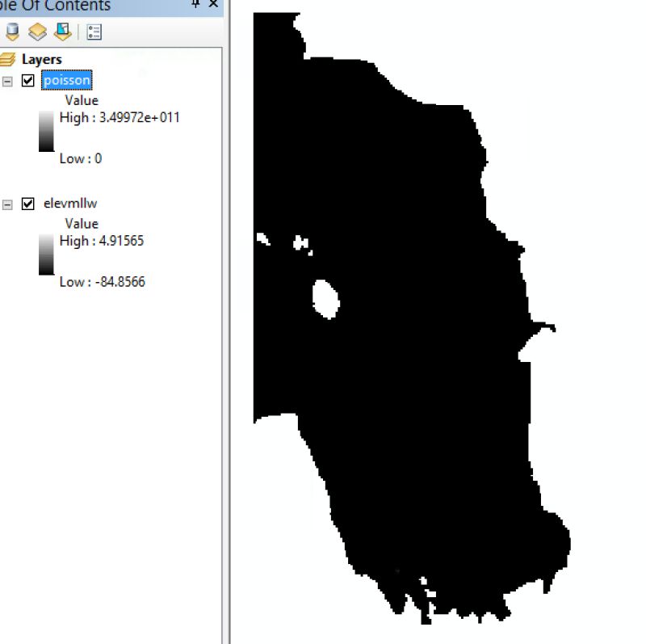Toggle the elevmllw layer checkbox
The height and width of the screenshot is (644, 646).
point(27,203)
